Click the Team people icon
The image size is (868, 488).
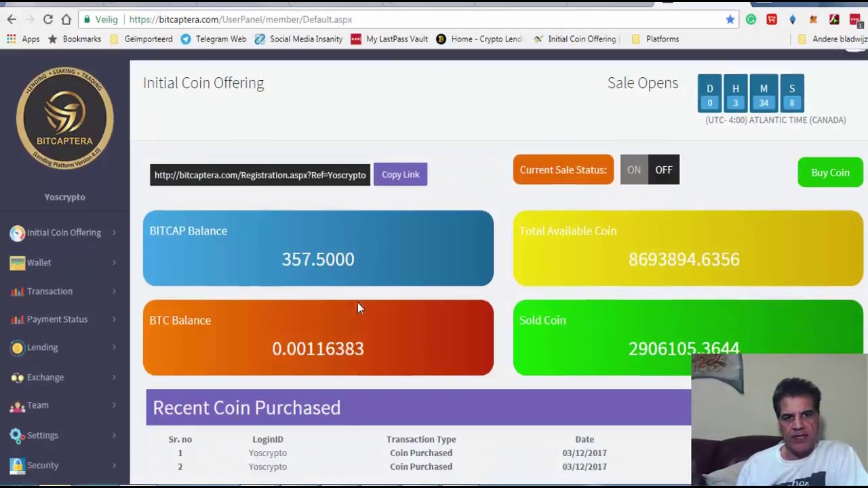tap(17, 405)
